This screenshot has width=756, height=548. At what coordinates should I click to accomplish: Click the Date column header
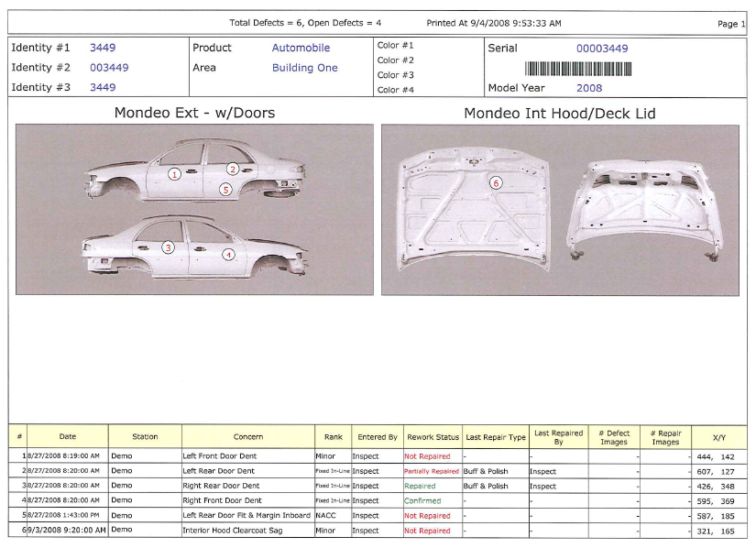[x=68, y=437]
